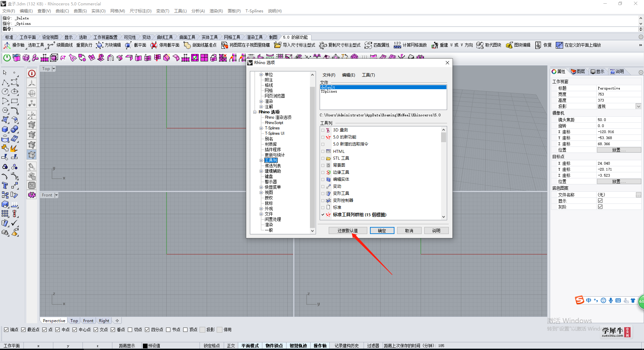Click the gumball (操作轴) toolbar icon
644x350 pixels.
(7, 45)
